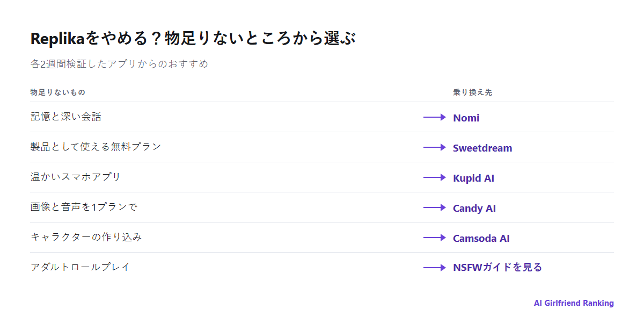Click the 物足りないもの column header
This screenshot has height=330, width=644.
(x=58, y=92)
